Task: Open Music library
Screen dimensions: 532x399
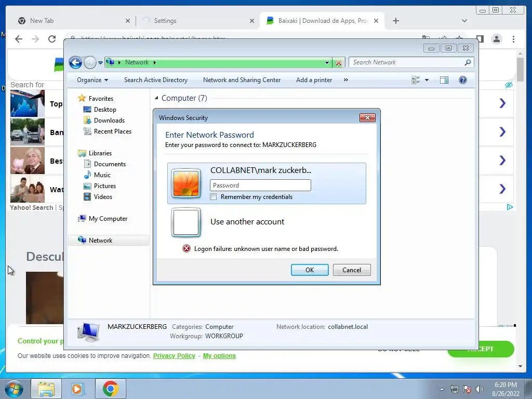Action: 102,175
